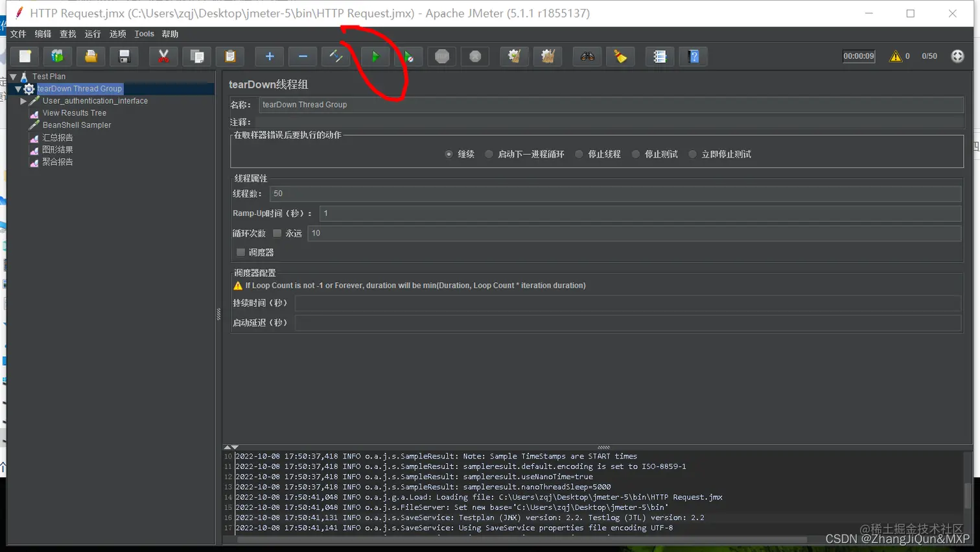
Task: Open Search with binoculars icon
Action: [x=587, y=56]
